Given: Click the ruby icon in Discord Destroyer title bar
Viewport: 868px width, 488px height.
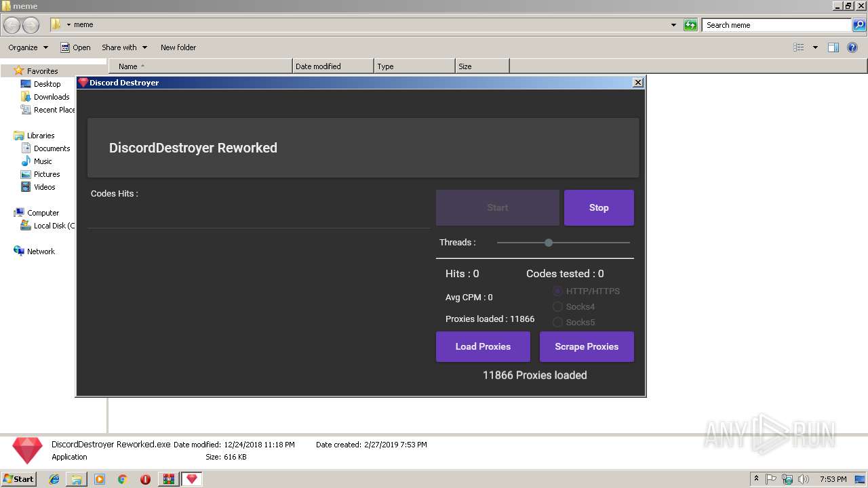Looking at the screenshot, I should coord(83,82).
